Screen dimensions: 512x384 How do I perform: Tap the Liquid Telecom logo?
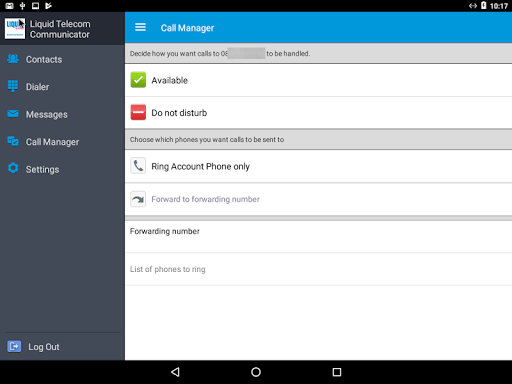(x=15, y=28)
